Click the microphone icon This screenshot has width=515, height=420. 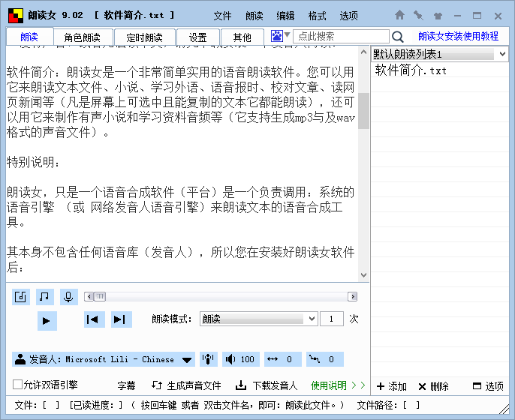point(68,297)
